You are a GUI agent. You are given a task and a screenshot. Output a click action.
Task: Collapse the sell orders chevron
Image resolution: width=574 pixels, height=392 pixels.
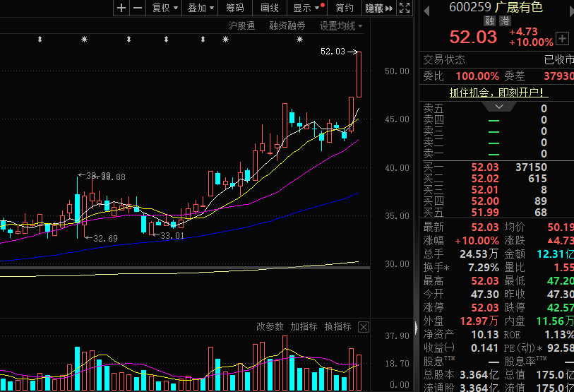[x=500, y=106]
